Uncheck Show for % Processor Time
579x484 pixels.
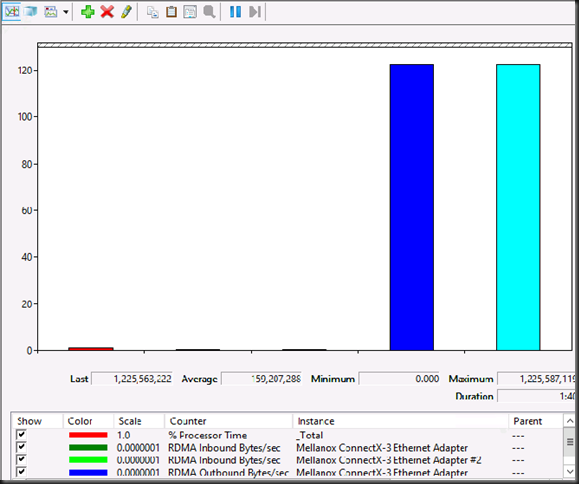21,435
